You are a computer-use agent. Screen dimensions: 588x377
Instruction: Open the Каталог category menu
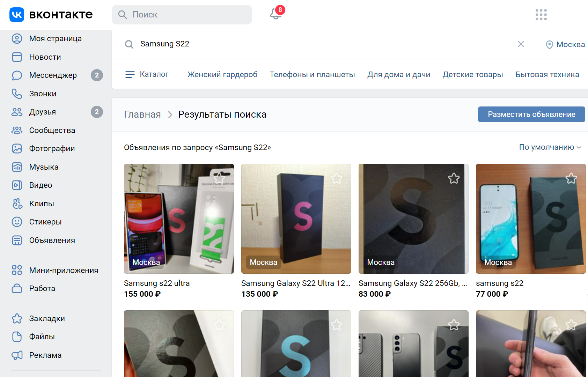click(x=147, y=74)
